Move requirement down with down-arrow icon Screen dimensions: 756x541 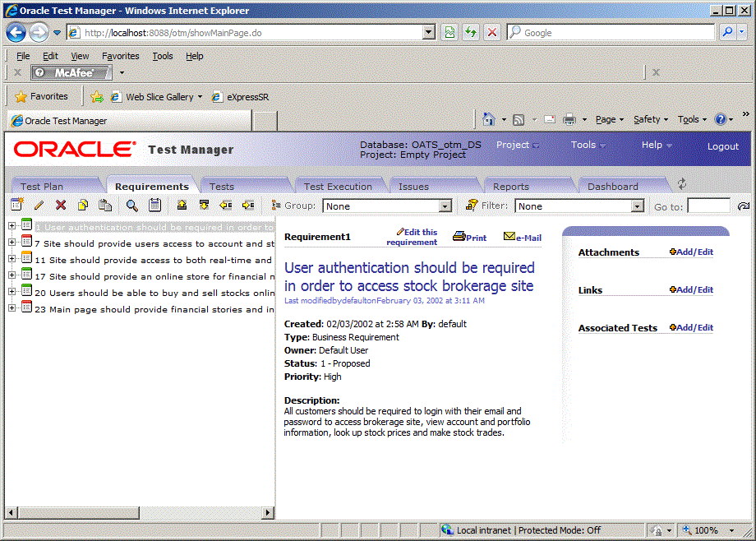(x=204, y=205)
